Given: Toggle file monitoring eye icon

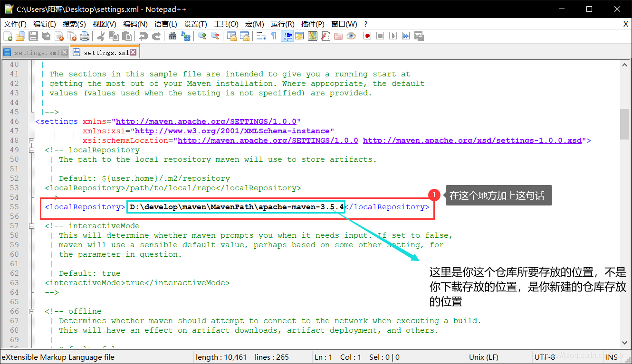Looking at the screenshot, I should point(351,36).
